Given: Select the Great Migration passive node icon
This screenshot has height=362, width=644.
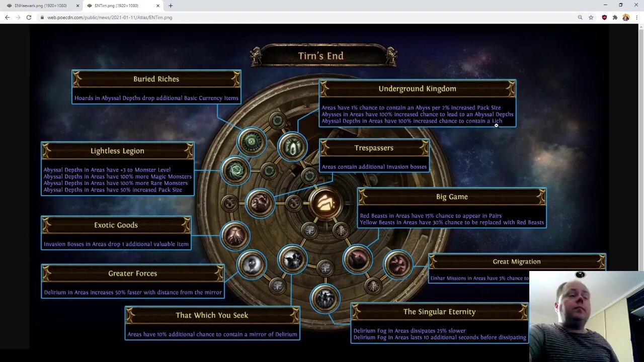Looking at the screenshot, I should (398, 264).
